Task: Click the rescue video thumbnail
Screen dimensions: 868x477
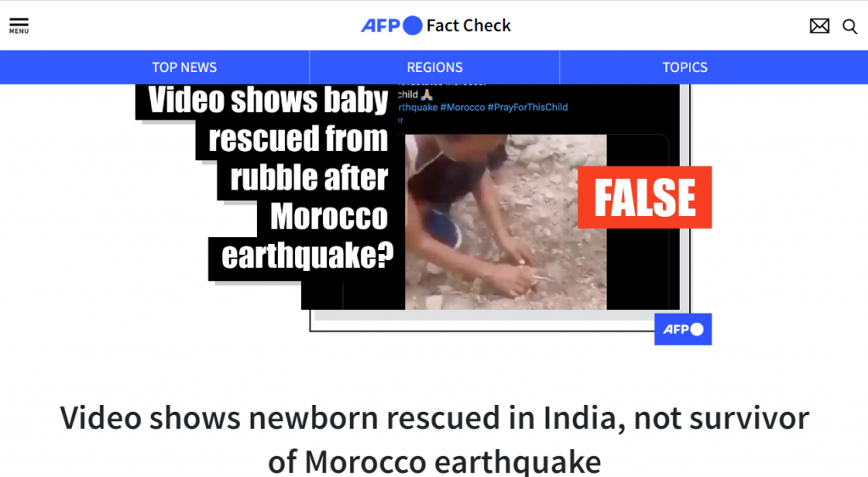Action: 506,222
